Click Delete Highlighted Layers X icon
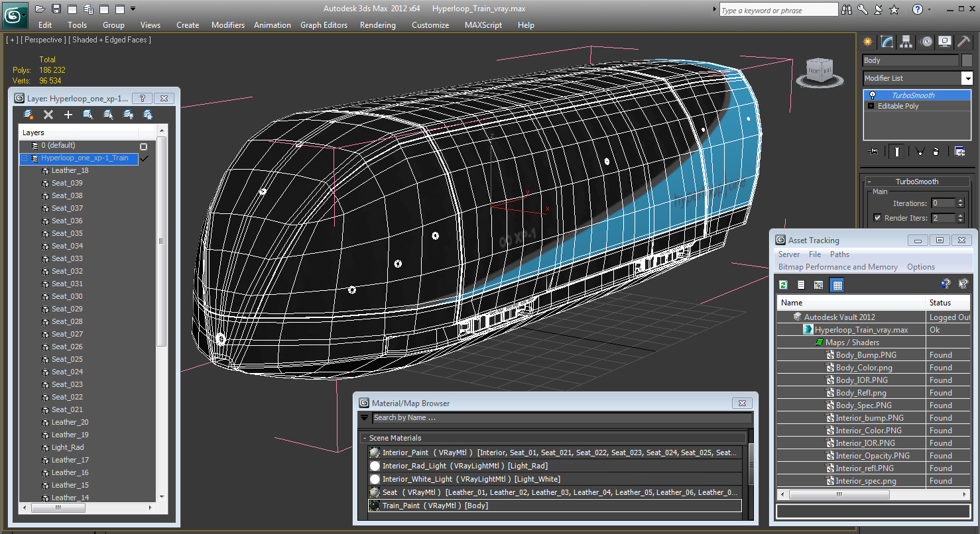Screen dimensions: 980x534 click(x=48, y=115)
